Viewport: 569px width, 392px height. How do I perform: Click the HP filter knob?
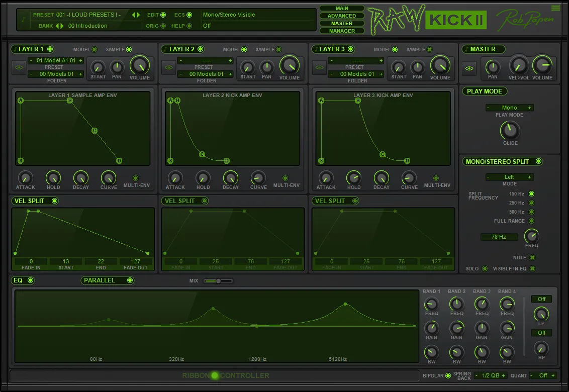coord(541,348)
